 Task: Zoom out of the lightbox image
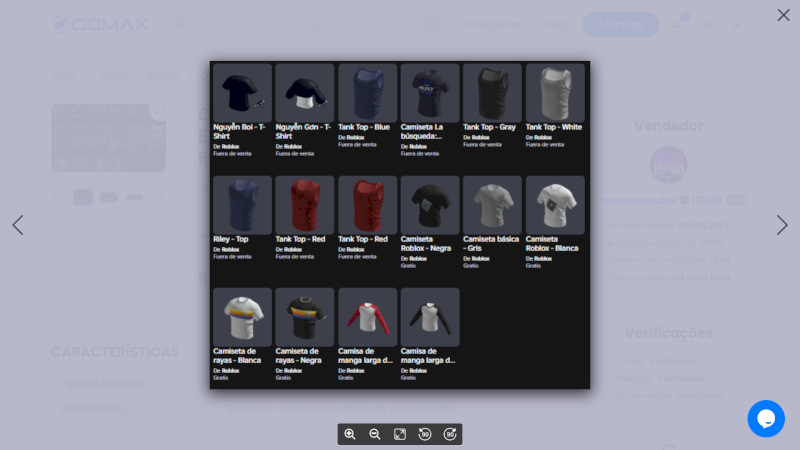point(375,434)
